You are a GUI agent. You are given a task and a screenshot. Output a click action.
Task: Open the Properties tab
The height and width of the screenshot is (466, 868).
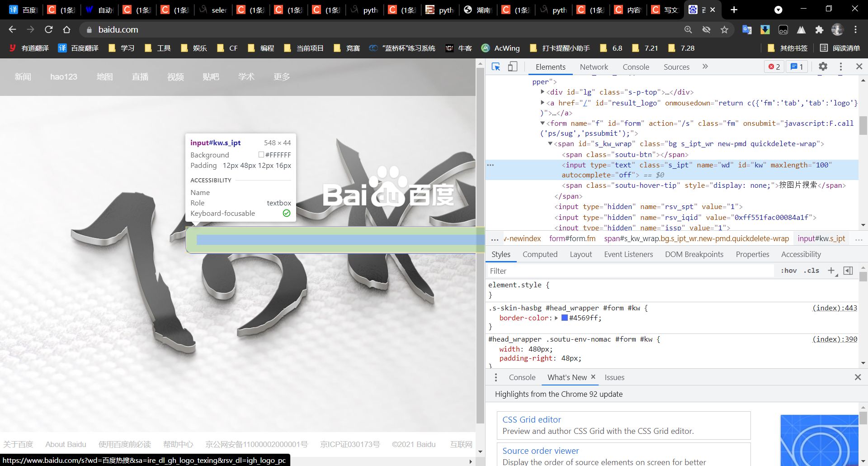pos(752,254)
